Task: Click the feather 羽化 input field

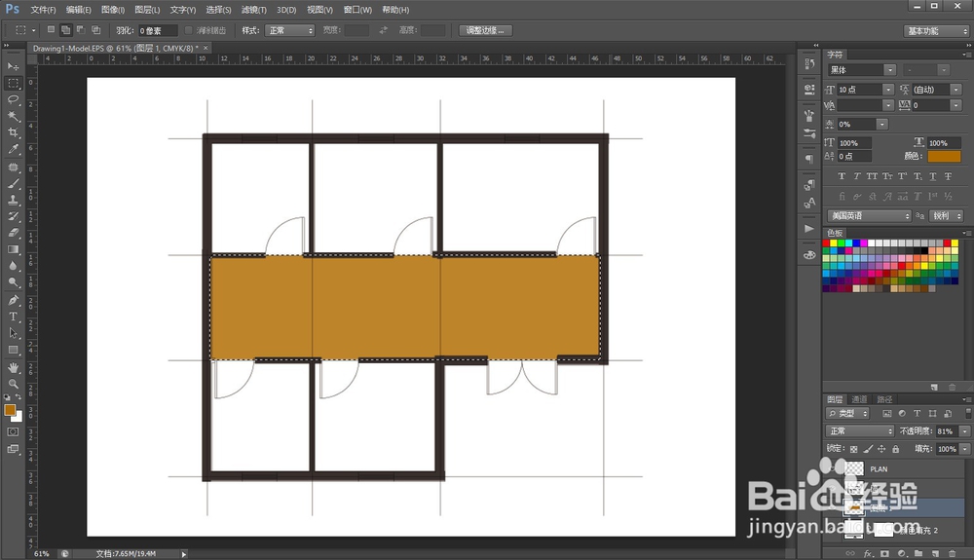Action: point(157,30)
